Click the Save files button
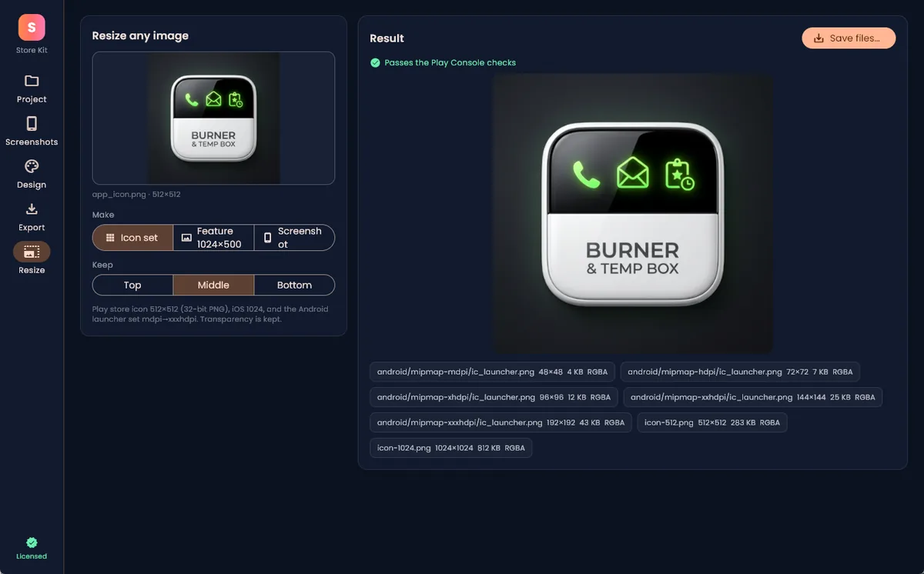Image resolution: width=924 pixels, height=574 pixels. tap(849, 38)
